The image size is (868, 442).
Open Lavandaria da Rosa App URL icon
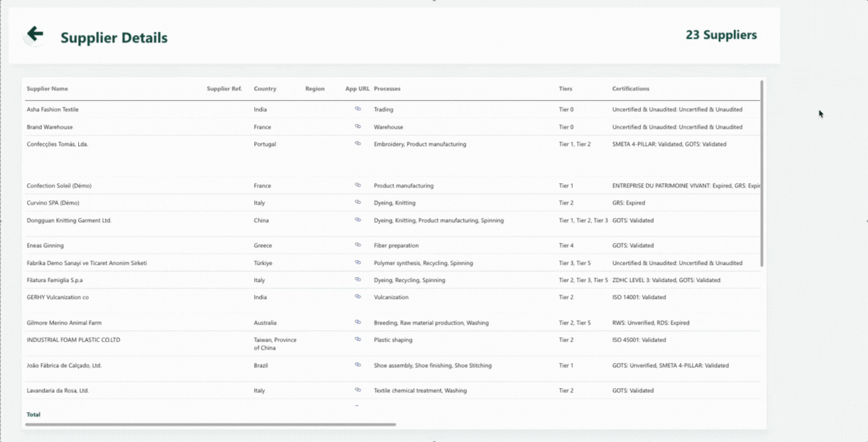(x=358, y=390)
